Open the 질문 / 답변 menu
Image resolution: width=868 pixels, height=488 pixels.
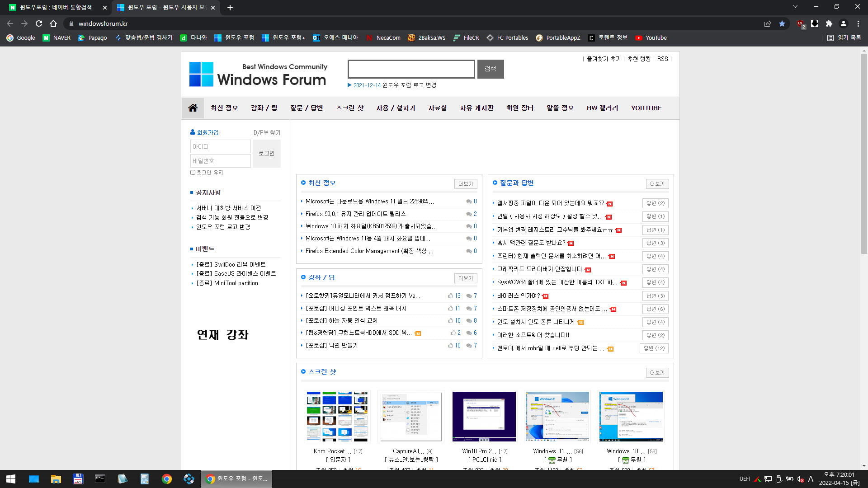point(307,108)
